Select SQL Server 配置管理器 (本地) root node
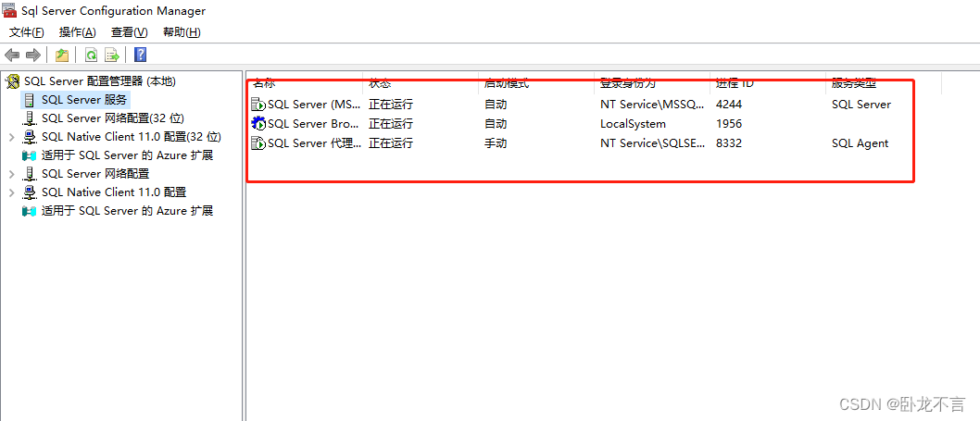The height and width of the screenshot is (421, 980). click(100, 81)
